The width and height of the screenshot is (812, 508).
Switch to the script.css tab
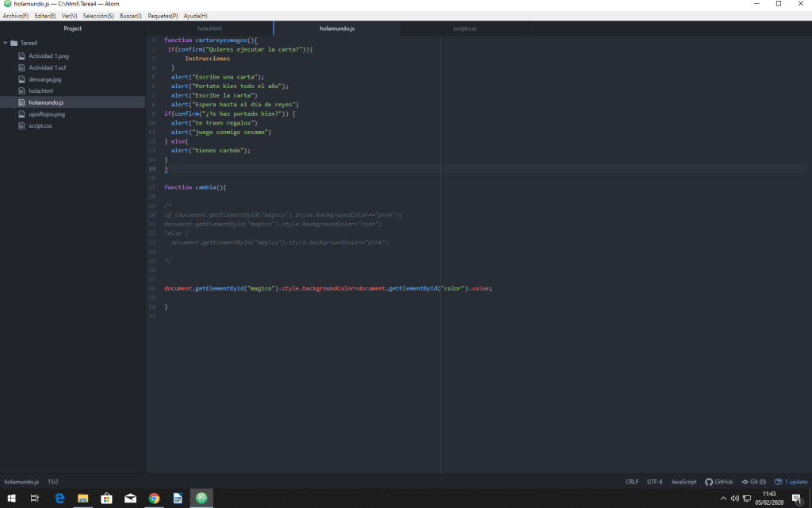464,29
